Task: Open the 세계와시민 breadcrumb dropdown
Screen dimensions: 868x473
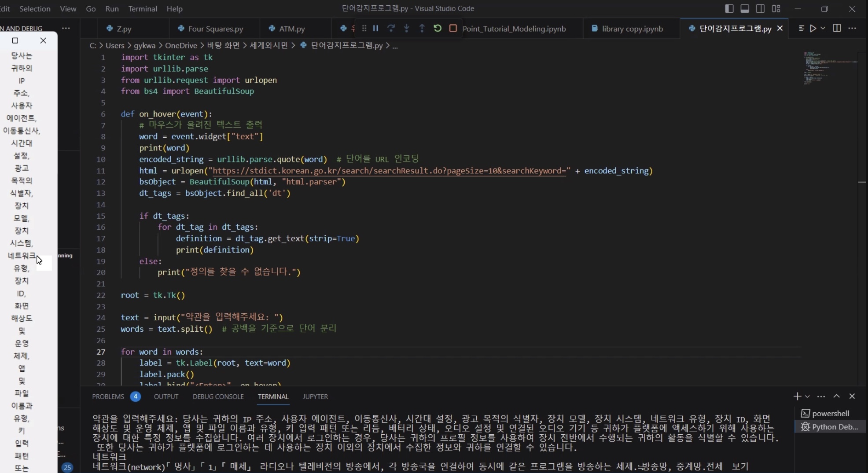Action: click(268, 45)
